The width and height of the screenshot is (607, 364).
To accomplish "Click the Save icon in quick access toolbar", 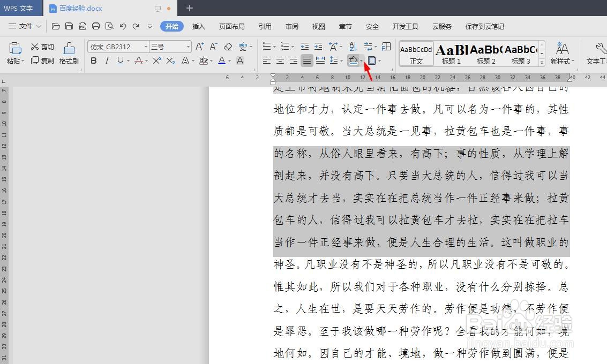I will [70, 26].
